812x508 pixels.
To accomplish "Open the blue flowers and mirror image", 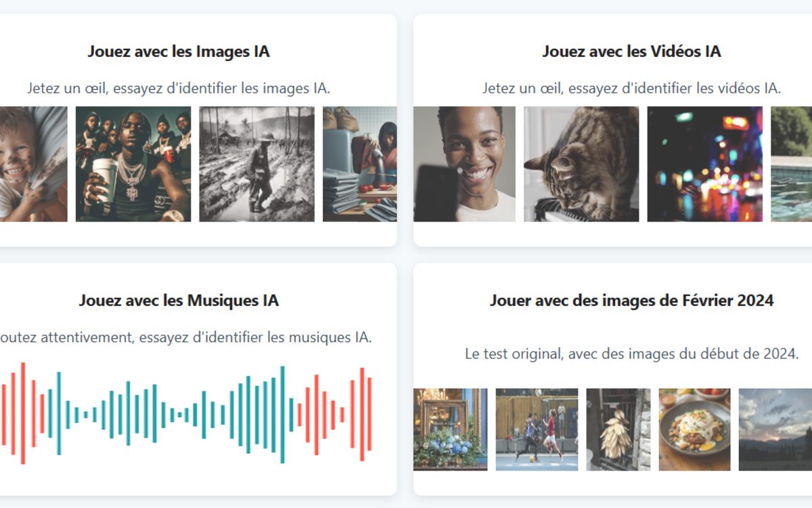I will [x=450, y=429].
